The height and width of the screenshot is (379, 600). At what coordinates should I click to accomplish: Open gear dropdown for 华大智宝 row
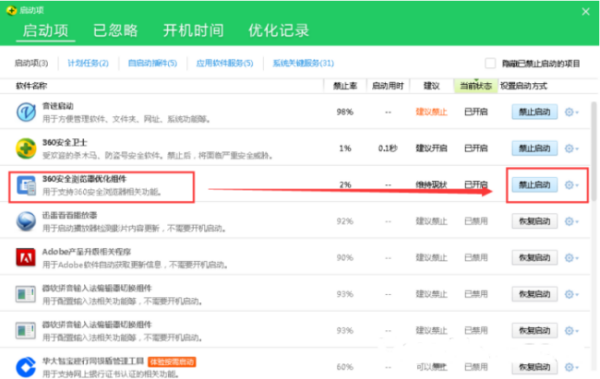(x=572, y=367)
